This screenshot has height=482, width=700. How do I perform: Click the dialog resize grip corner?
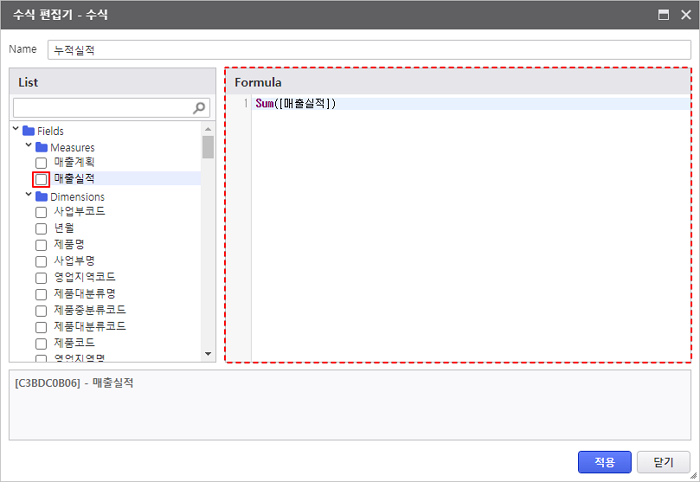(693, 476)
